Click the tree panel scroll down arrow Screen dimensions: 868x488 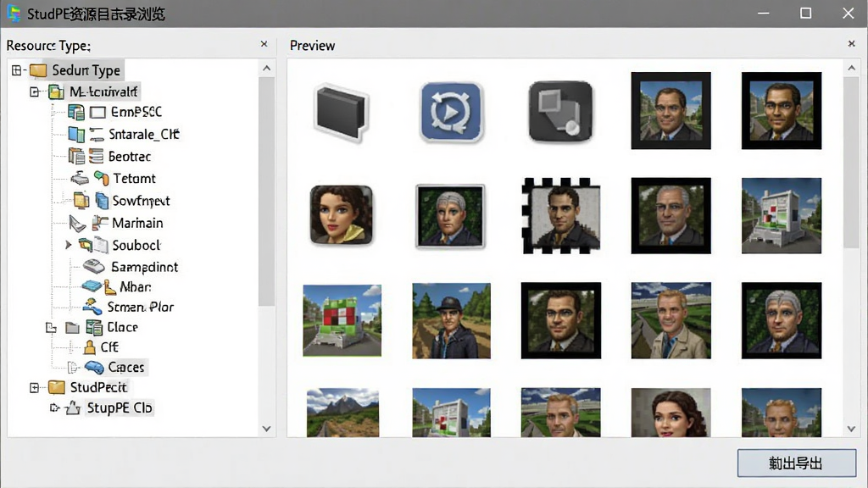coord(267,429)
